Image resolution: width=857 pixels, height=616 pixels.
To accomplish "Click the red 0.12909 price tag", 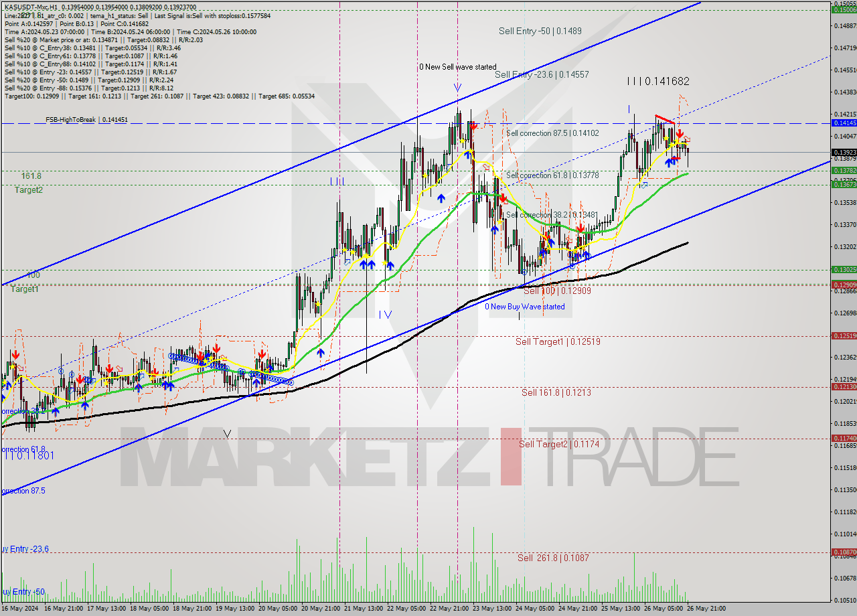I will [844, 285].
